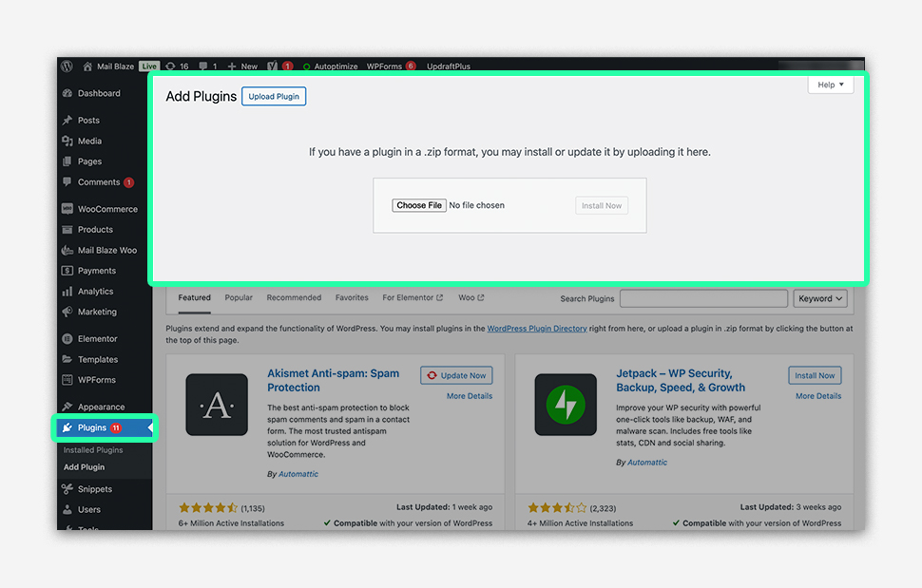Click the Pages icon in sidebar
Image resolution: width=922 pixels, height=588 pixels.
(67, 161)
